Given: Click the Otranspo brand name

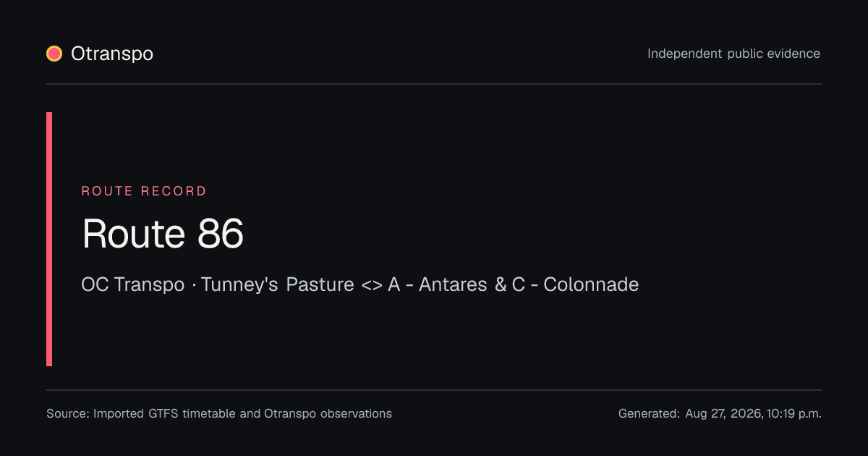Looking at the screenshot, I should click(x=112, y=54).
